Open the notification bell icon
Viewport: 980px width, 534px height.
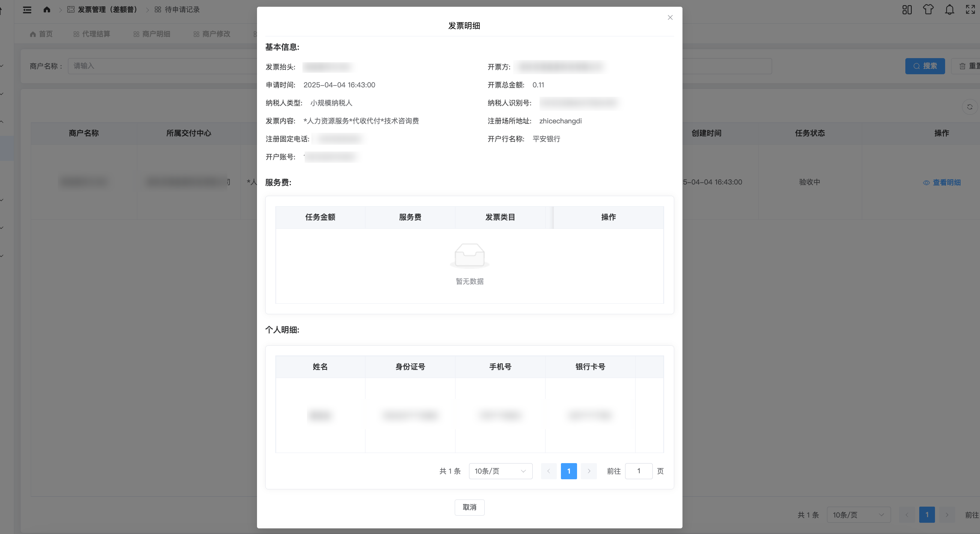(949, 9)
